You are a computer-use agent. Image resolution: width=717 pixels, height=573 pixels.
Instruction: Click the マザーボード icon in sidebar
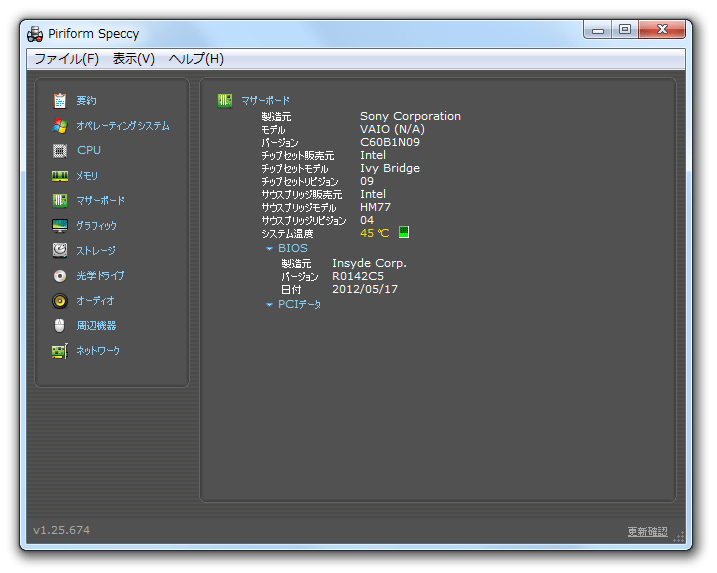60,200
